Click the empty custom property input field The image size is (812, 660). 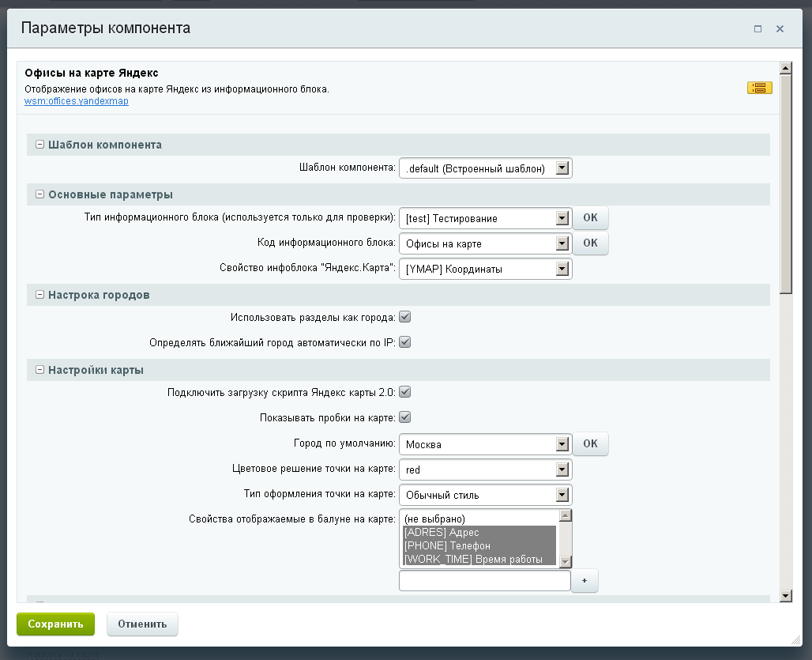(484, 581)
